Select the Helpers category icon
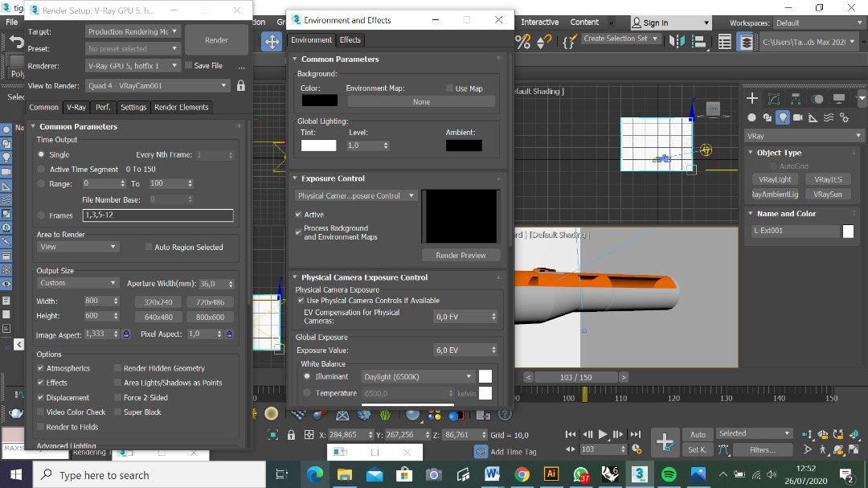 (x=813, y=117)
